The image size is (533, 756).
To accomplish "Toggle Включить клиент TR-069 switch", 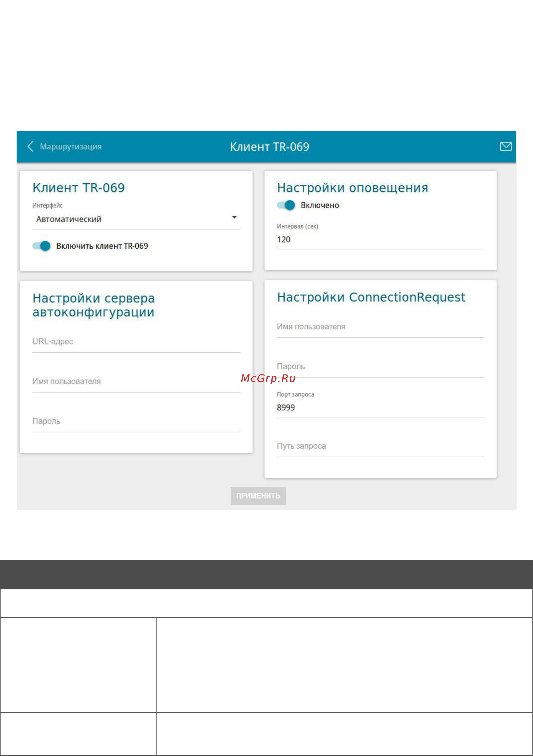I will (41, 246).
